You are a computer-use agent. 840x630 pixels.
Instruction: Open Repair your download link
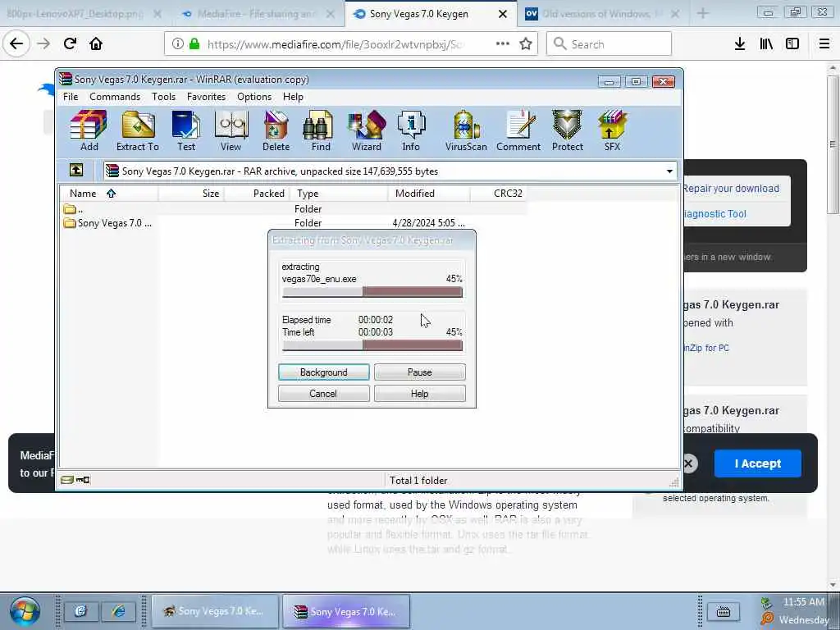click(x=731, y=189)
